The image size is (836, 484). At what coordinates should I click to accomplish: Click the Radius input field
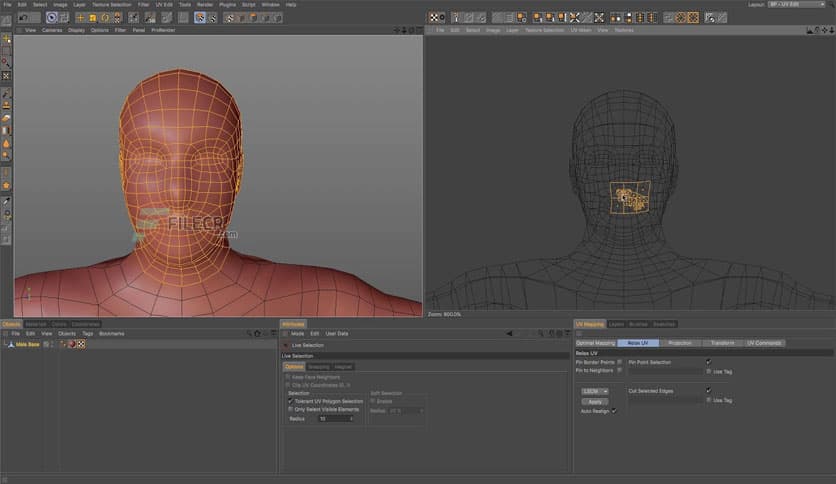tap(334, 419)
